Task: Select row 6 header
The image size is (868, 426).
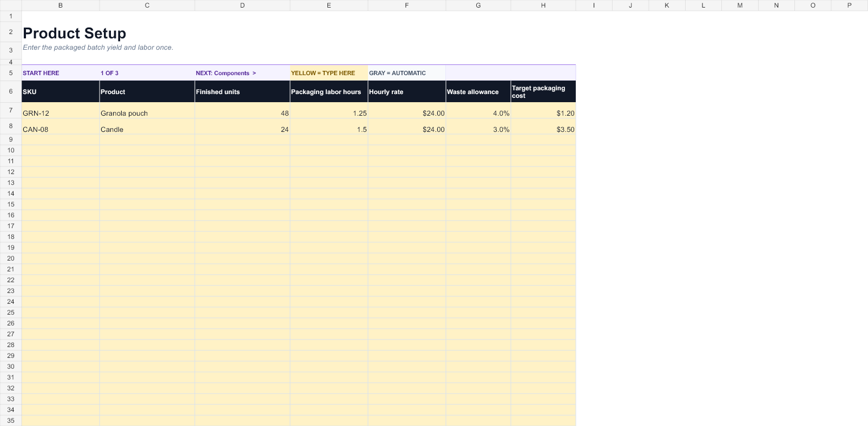Action: (11, 91)
